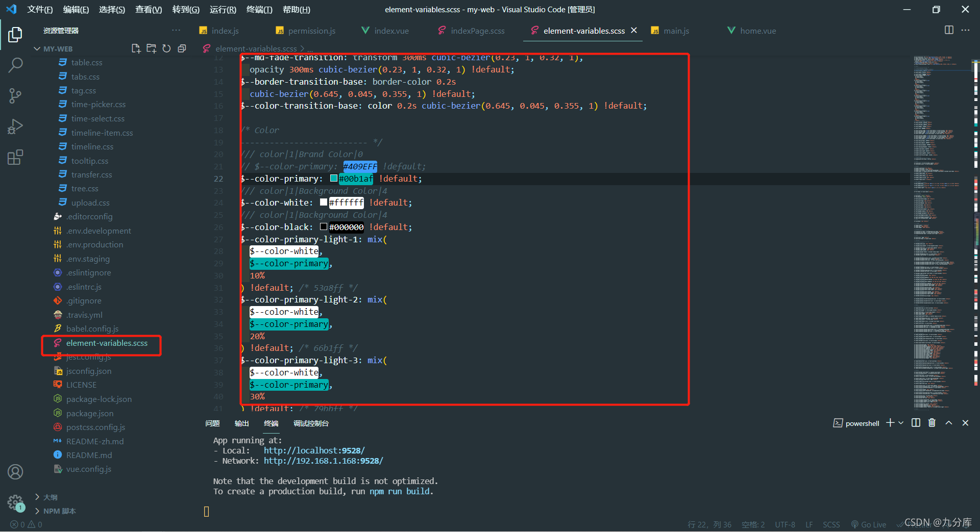Open the VS Code logo menu
980x532 pixels.
pos(11,9)
